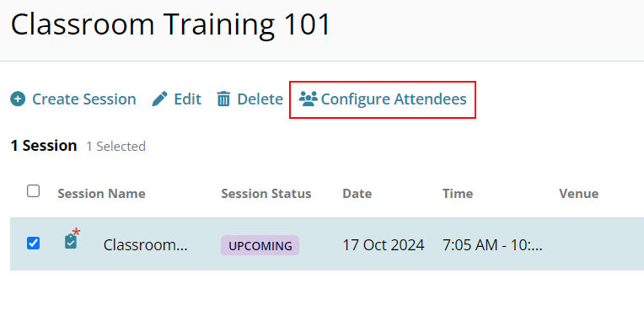Open Configure Attendees label
The image size is (644, 332).
(x=394, y=99)
